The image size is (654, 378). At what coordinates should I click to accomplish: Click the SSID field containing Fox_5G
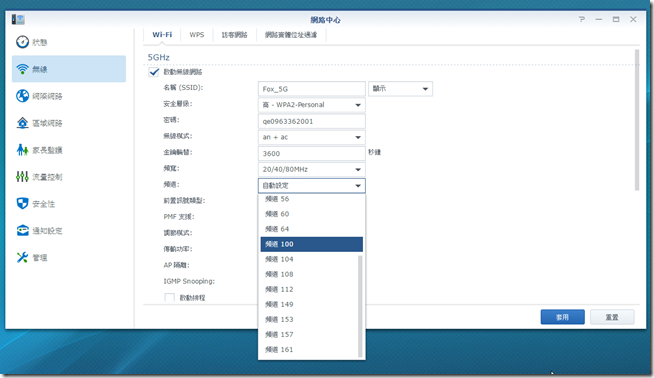click(312, 89)
